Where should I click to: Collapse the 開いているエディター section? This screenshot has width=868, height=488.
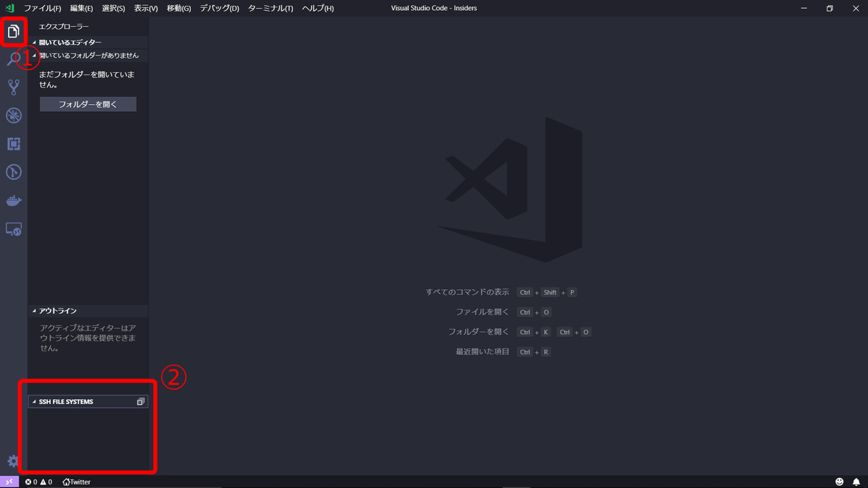(88, 43)
